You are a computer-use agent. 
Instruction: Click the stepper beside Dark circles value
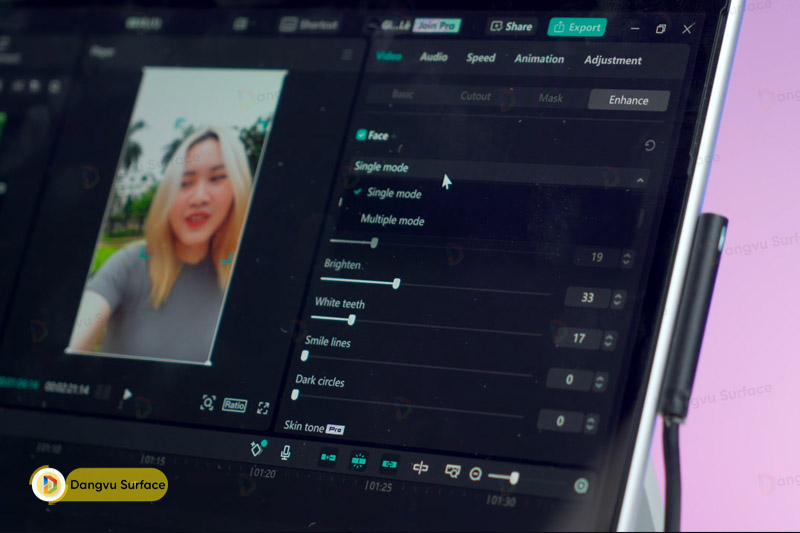click(590, 423)
